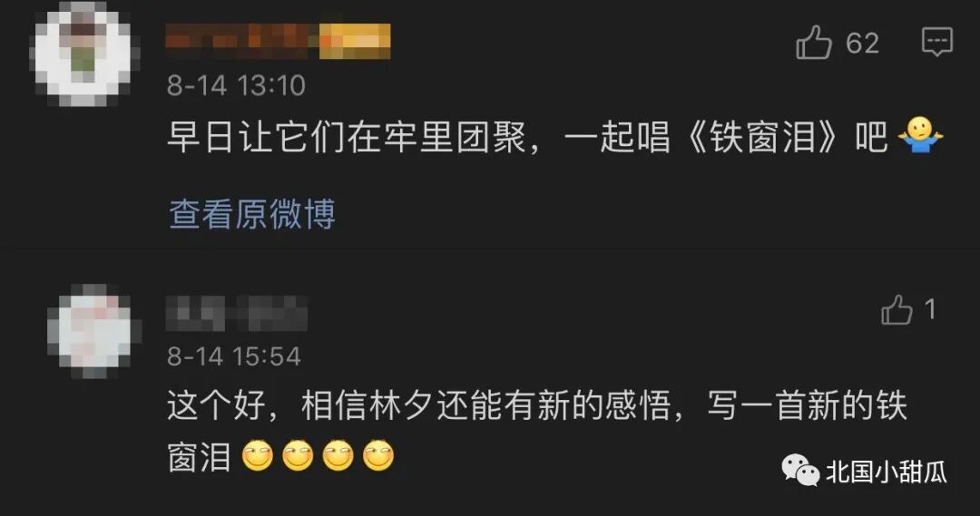980x516 pixels.
Task: Like the comment with 62 likes
Action: coord(813,43)
